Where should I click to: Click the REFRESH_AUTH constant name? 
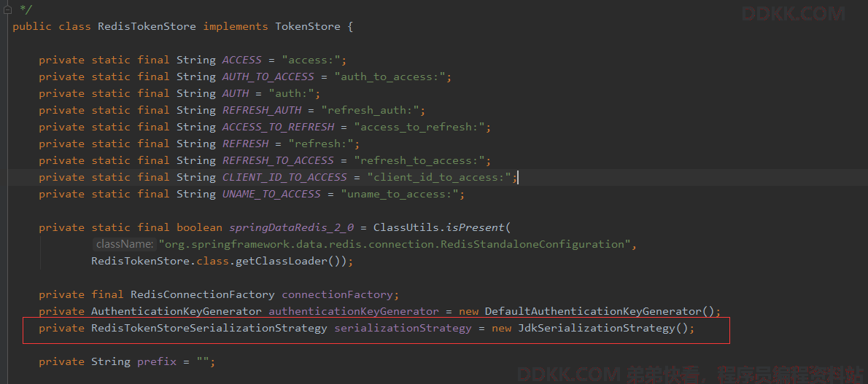pyautogui.click(x=261, y=110)
